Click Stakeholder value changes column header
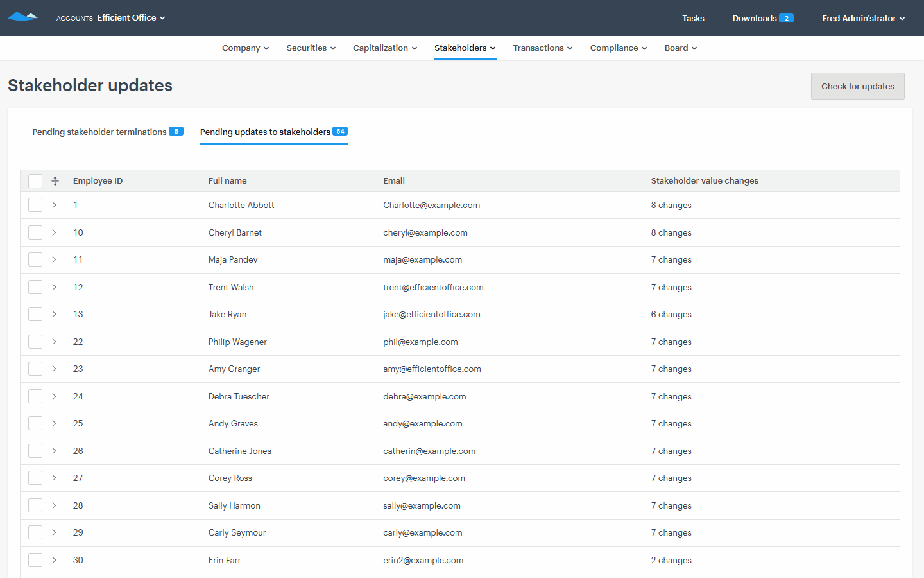Viewport: 924px width, 578px height. (x=705, y=181)
